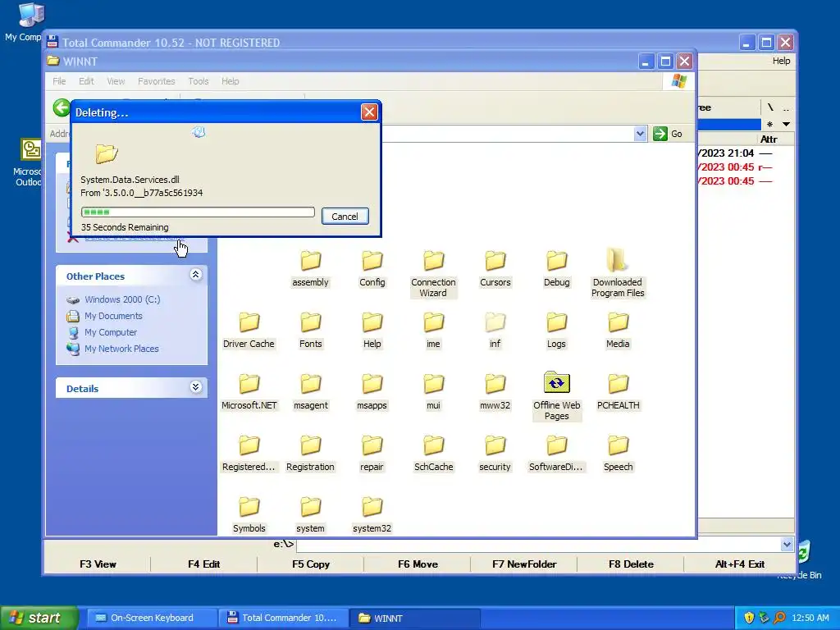Click Alt+F4 Exit button
This screenshot has height=630, width=840.
coord(739,564)
